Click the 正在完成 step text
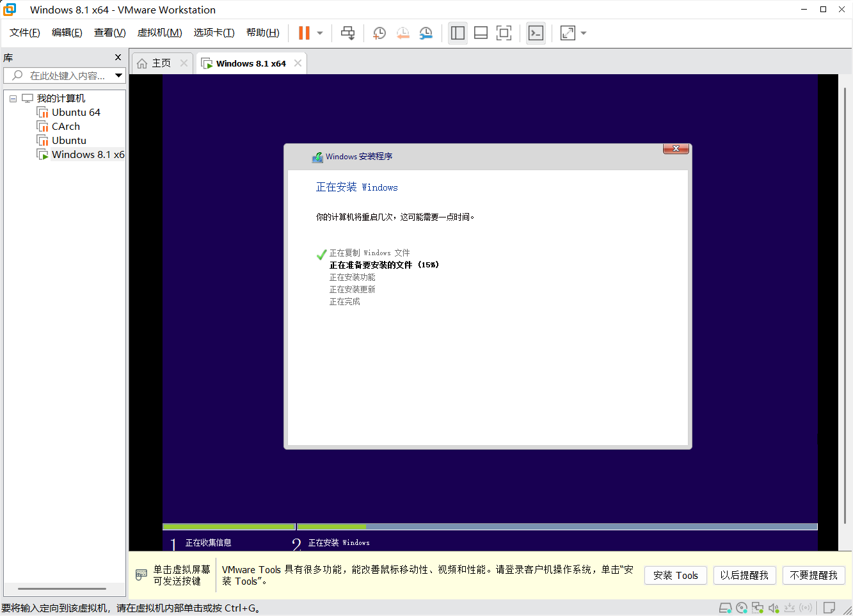 pos(344,301)
